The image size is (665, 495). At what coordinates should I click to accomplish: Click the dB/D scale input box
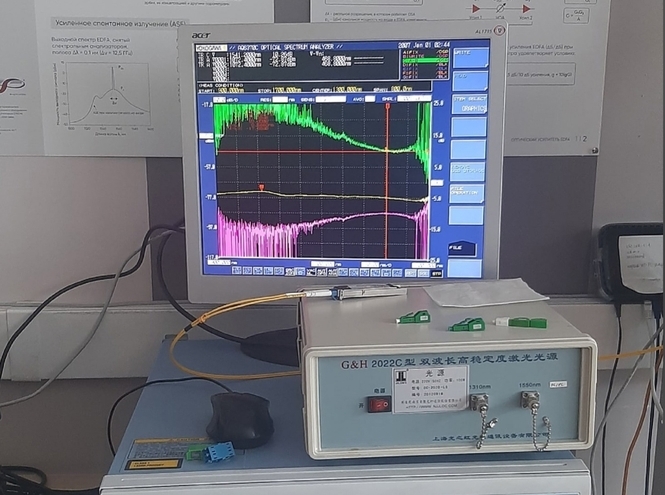tap(219, 100)
